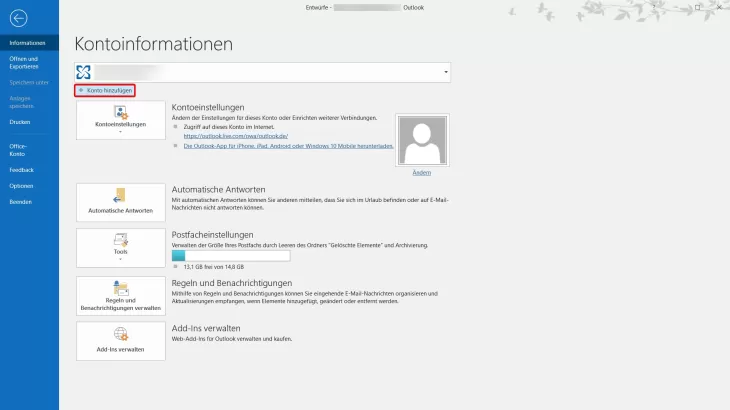Click the Ändern link under profile picture
The image size is (730, 410).
click(421, 172)
